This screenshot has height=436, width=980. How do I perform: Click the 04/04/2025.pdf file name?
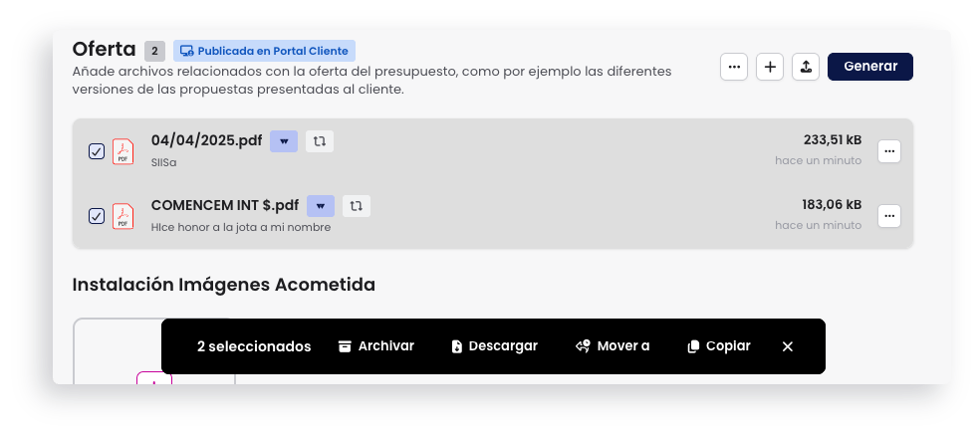click(207, 140)
